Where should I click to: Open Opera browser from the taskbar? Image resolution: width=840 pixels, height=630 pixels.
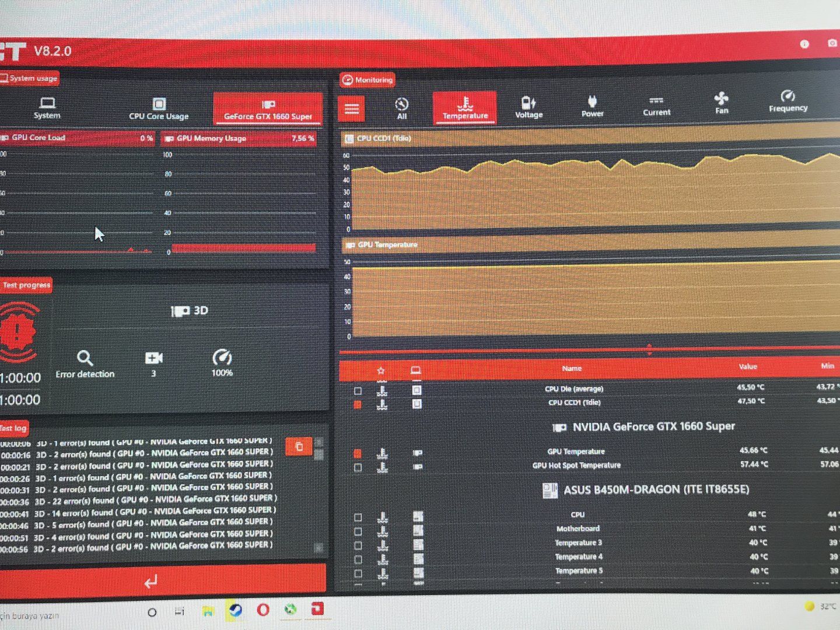[263, 610]
